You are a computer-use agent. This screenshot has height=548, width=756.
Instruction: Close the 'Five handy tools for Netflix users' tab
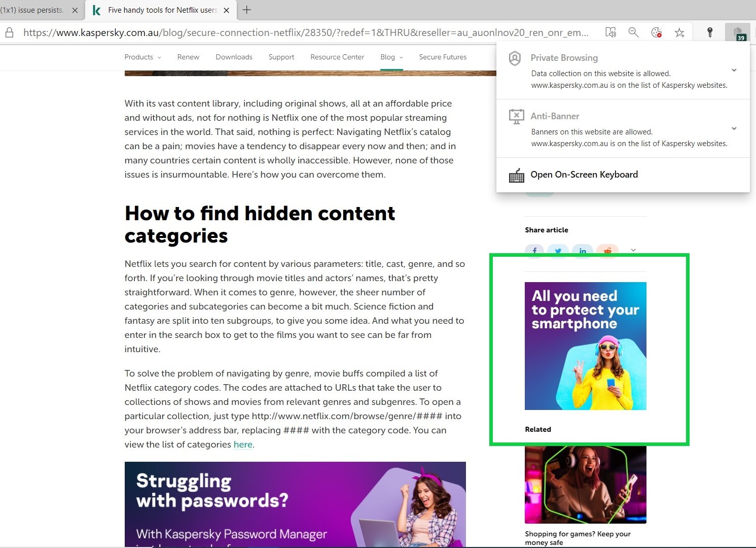[227, 10]
